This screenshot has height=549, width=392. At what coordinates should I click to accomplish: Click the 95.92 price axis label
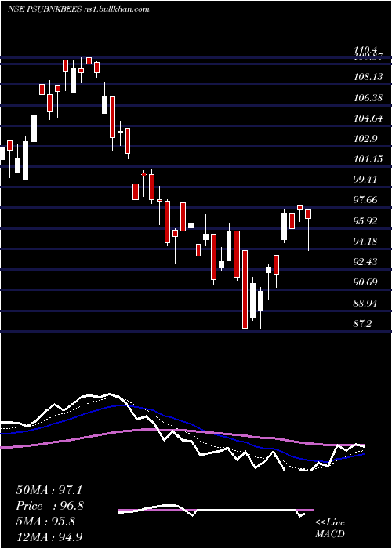(366, 221)
